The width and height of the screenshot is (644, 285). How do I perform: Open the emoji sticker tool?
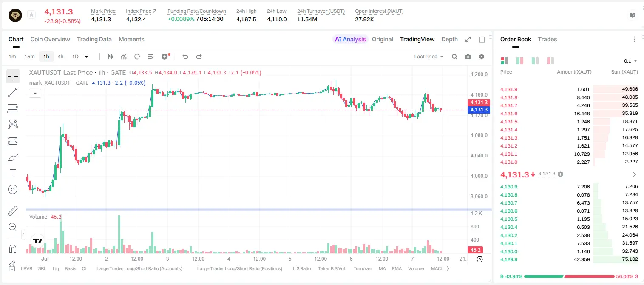pos(13,189)
